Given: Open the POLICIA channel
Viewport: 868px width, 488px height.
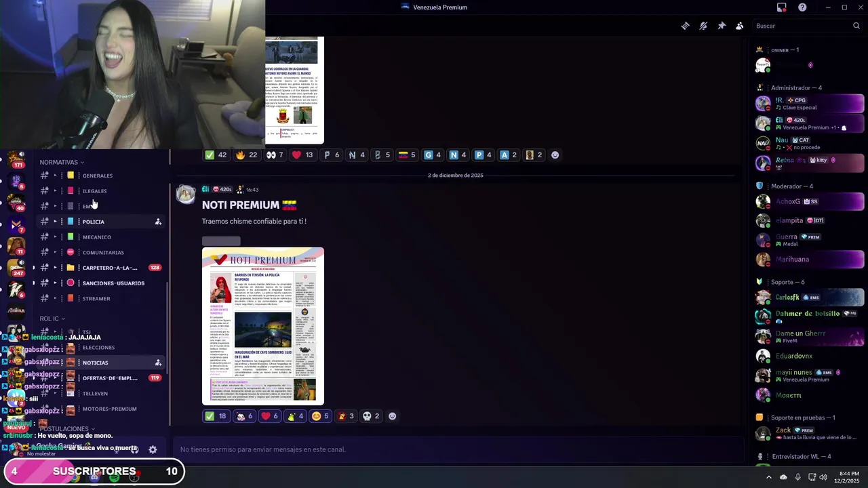Looking at the screenshot, I should (100, 222).
